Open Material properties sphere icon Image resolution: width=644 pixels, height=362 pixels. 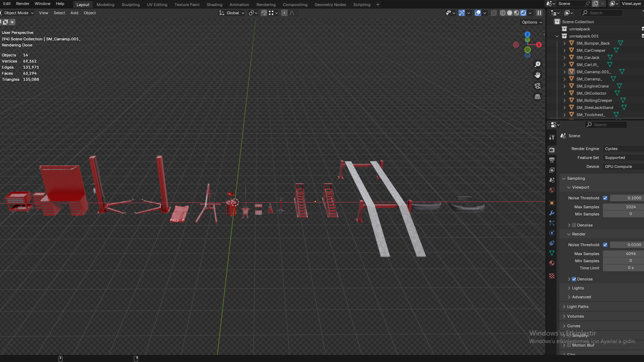tap(552, 263)
